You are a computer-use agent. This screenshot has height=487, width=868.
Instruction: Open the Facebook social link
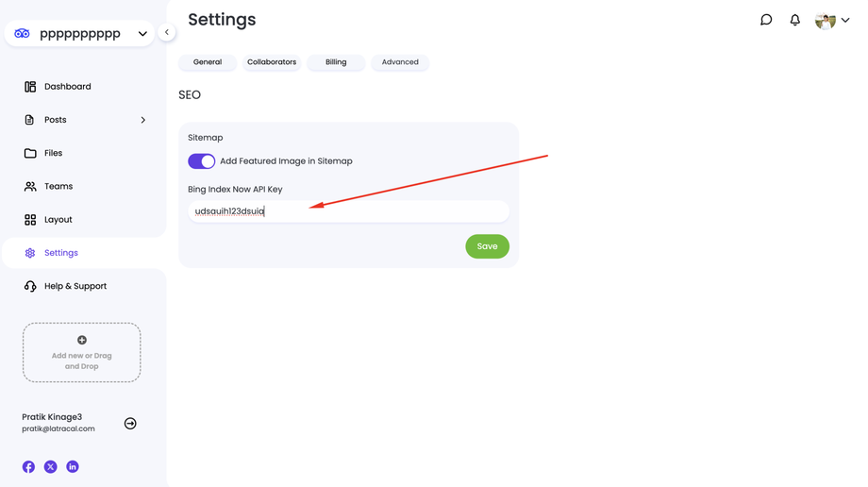click(29, 467)
